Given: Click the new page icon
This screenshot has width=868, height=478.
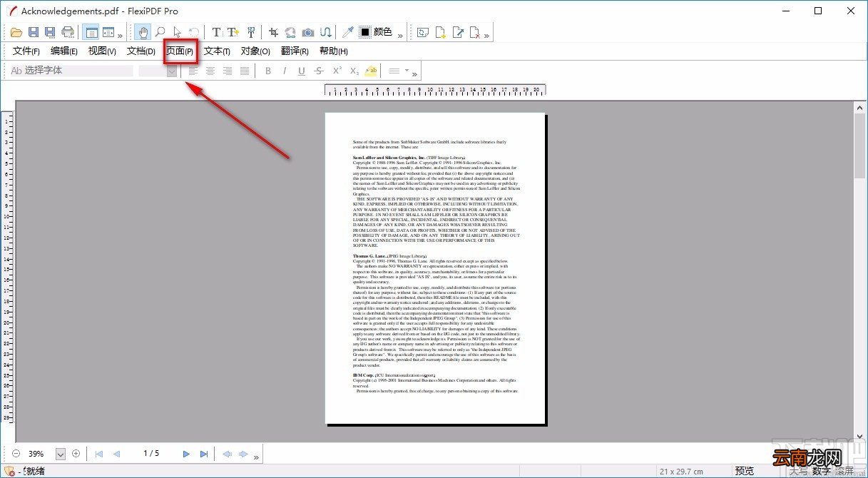Looking at the screenshot, I should 441,32.
